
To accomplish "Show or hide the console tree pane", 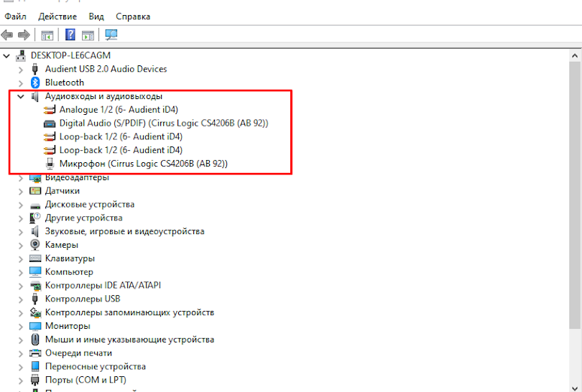I will 47,35.
